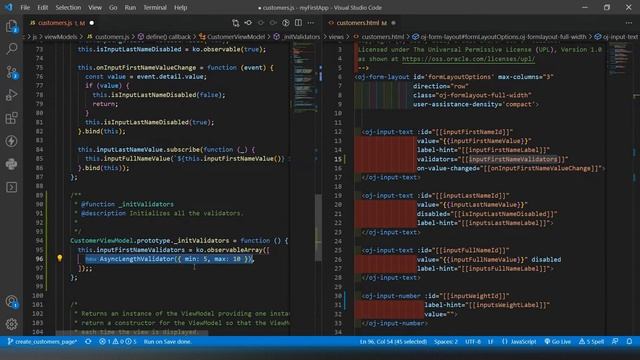Open the Go menu
The image size is (640, 360).
[113, 7]
